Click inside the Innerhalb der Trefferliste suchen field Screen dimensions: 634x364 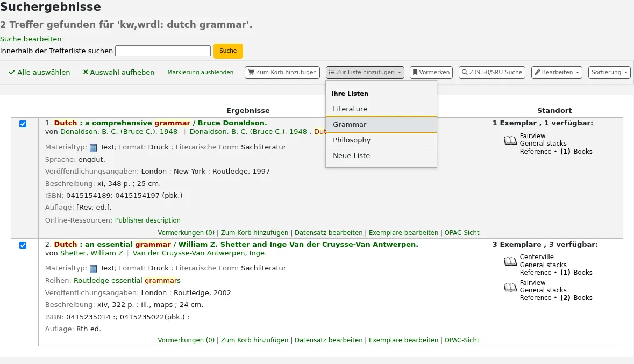click(163, 51)
